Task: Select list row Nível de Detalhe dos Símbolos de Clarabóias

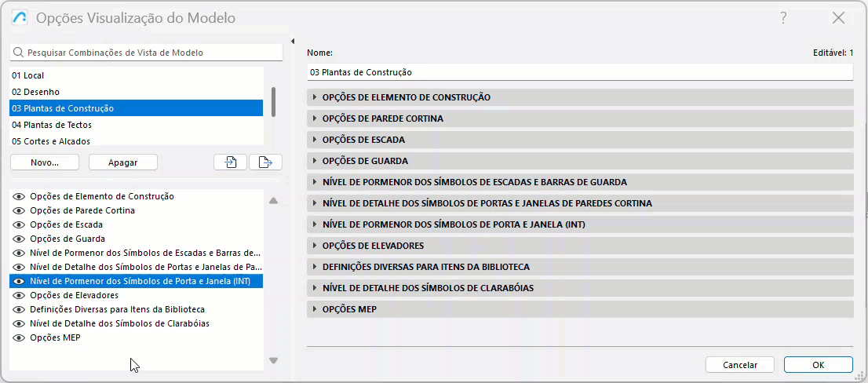Action: click(x=137, y=324)
